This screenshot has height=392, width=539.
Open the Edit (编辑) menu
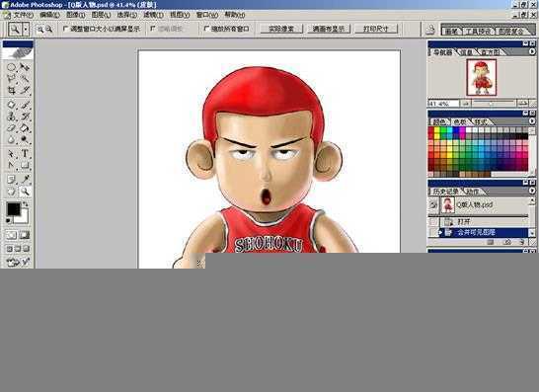click(x=49, y=15)
